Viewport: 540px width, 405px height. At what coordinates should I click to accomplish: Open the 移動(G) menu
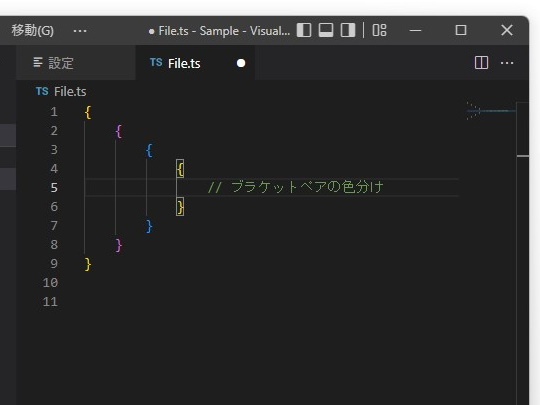tap(32, 31)
